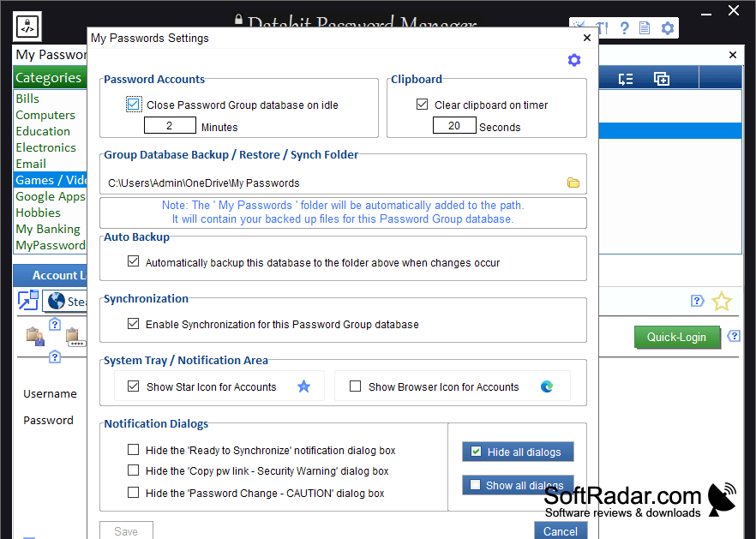The image size is (756, 539).
Task: Open the backup folder browse icon
Action: (x=573, y=183)
